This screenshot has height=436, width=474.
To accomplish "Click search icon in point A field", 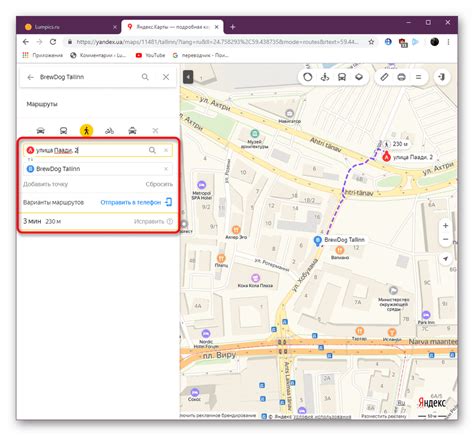I will 152,150.
